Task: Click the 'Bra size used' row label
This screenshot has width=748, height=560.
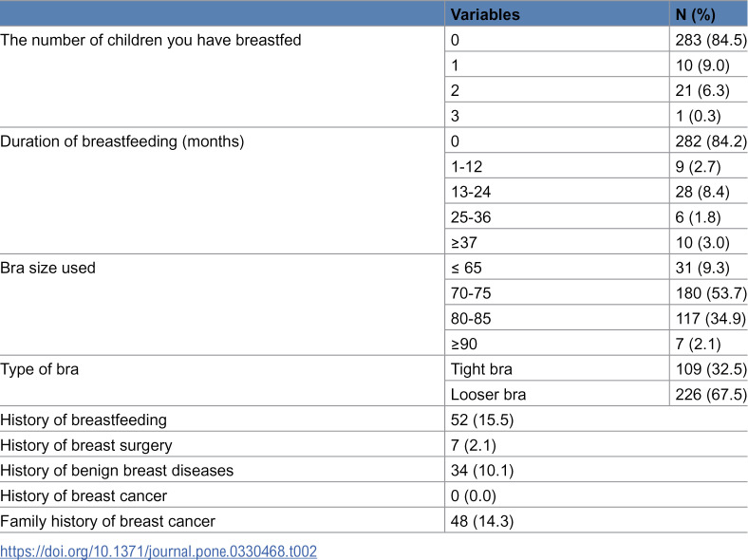Action: pos(47,268)
